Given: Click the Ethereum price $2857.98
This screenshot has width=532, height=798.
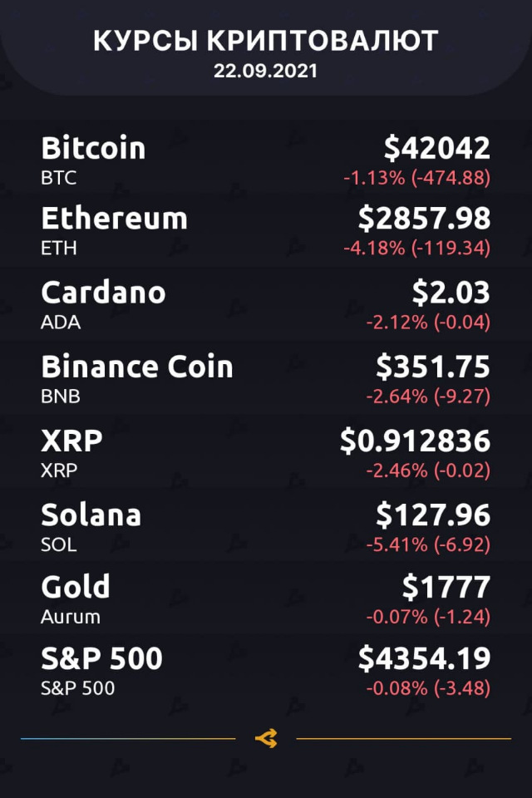Looking at the screenshot, I should tap(424, 219).
